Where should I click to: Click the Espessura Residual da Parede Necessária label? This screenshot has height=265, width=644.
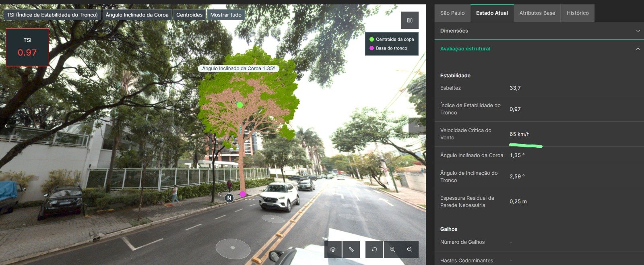pyautogui.click(x=467, y=201)
